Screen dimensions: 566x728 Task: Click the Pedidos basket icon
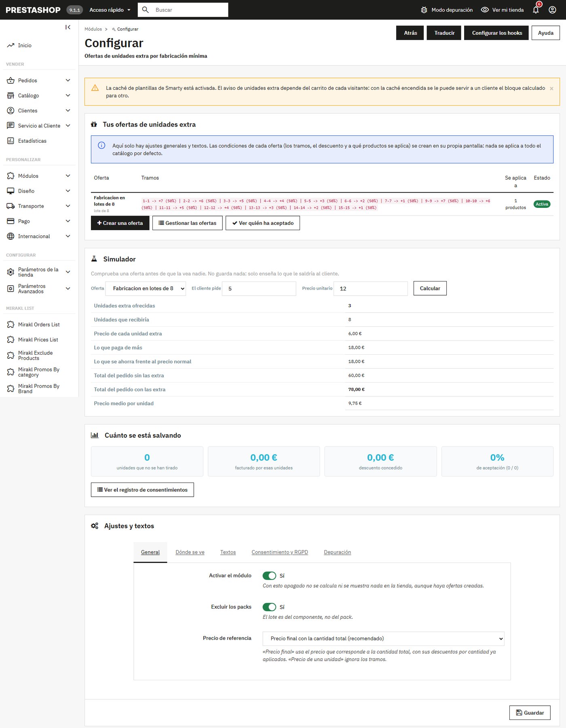coord(11,80)
